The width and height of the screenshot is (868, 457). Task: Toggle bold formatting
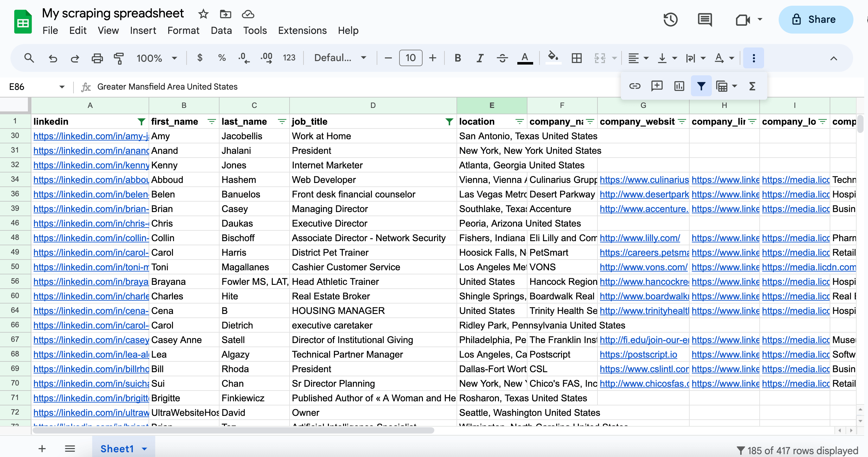coord(457,58)
